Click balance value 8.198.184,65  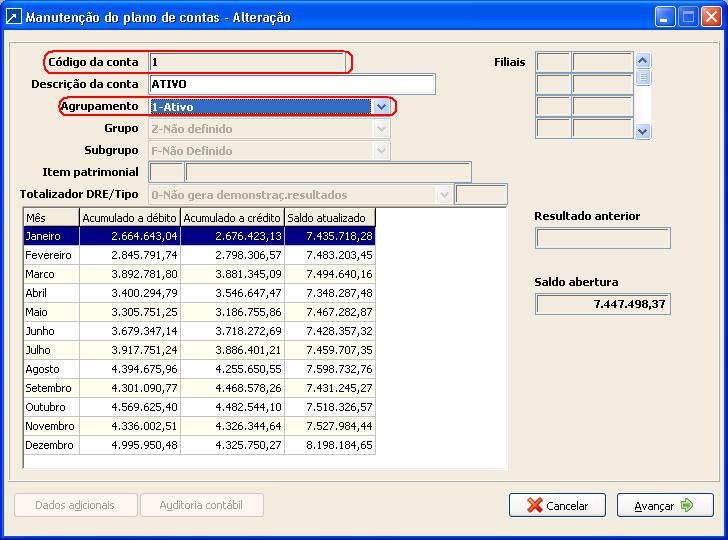pos(339,445)
